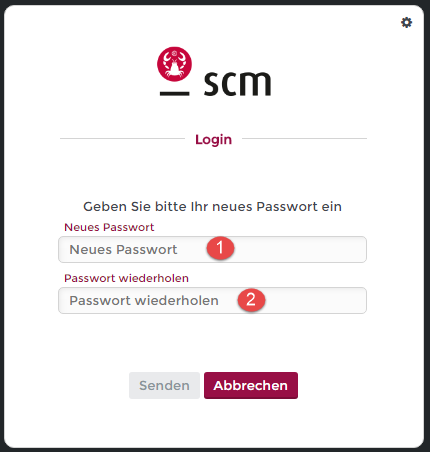Click the Neues Passwort placeholder text inside the field
Viewport: 430px width, 452px height.
123,249
